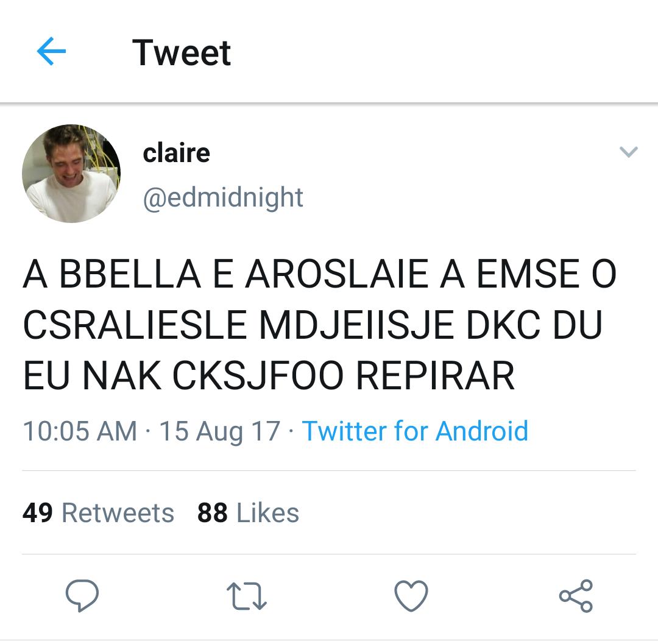Open claire's profile picture
658x644 pixels.
(71, 173)
